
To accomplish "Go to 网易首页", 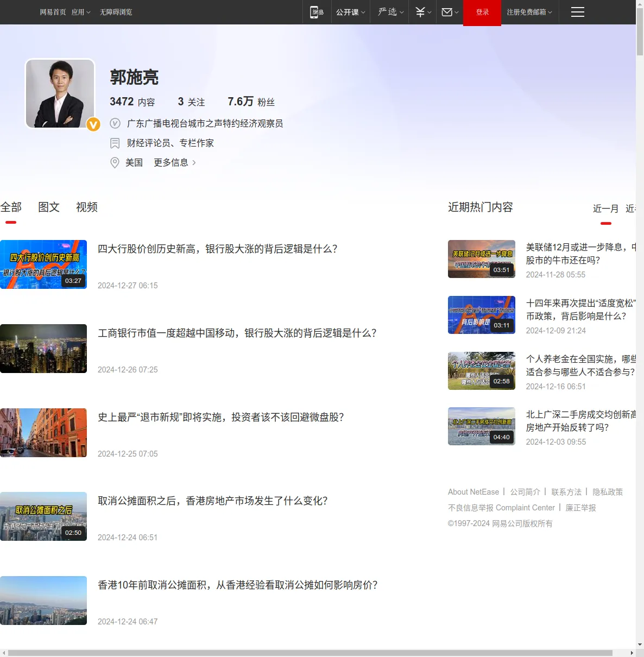I will pyautogui.click(x=53, y=12).
